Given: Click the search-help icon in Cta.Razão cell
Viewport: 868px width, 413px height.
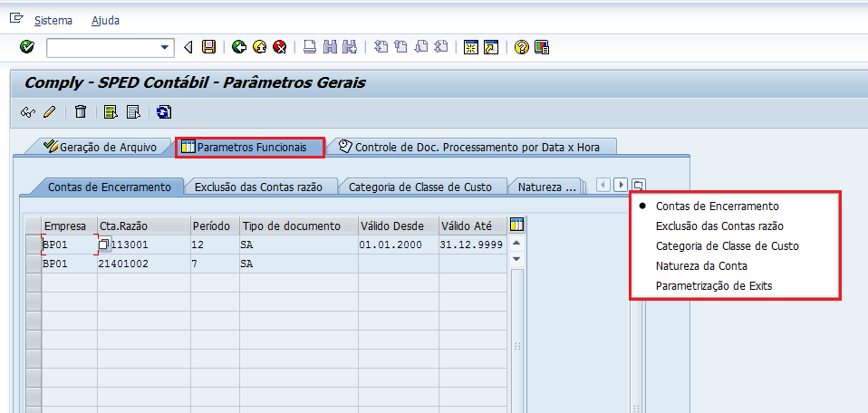Looking at the screenshot, I should click(x=104, y=245).
